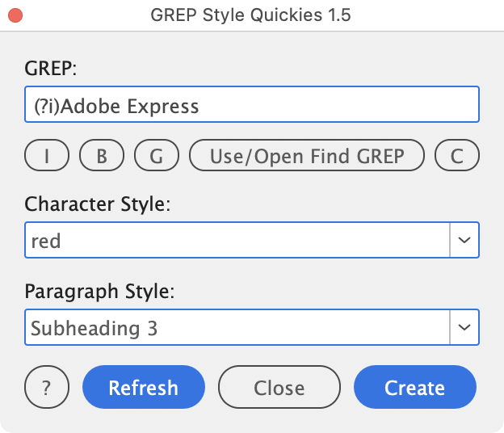Click the G button under the GREP field
This screenshot has width=504, height=433.
(x=156, y=156)
